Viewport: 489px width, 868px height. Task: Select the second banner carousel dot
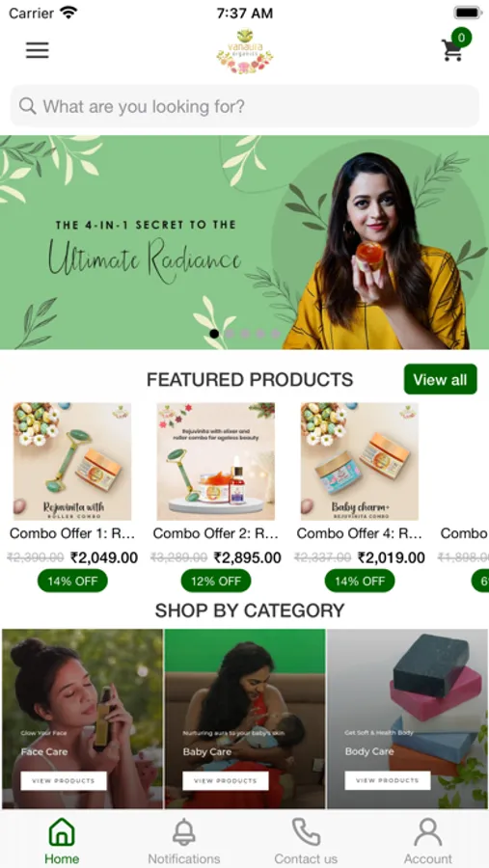[230, 334]
